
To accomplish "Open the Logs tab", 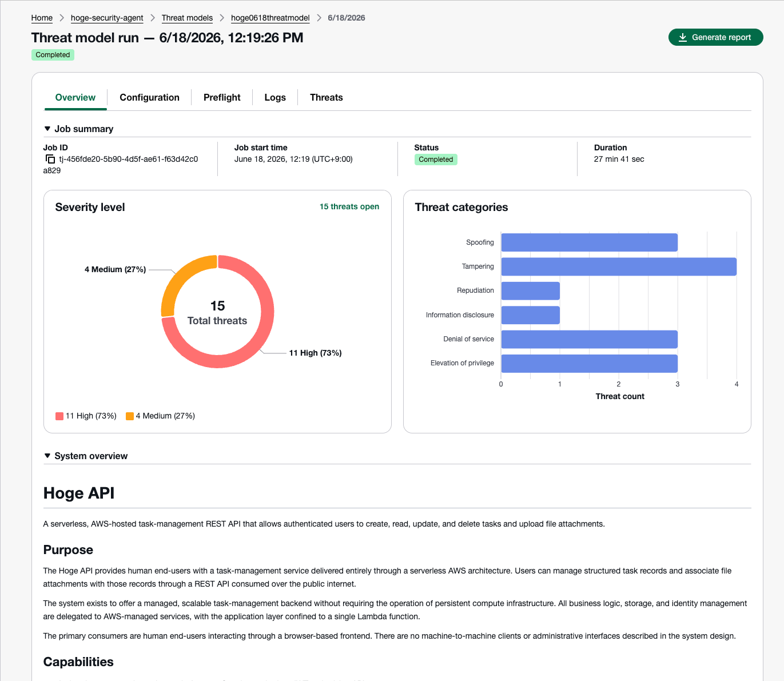I will tap(275, 97).
